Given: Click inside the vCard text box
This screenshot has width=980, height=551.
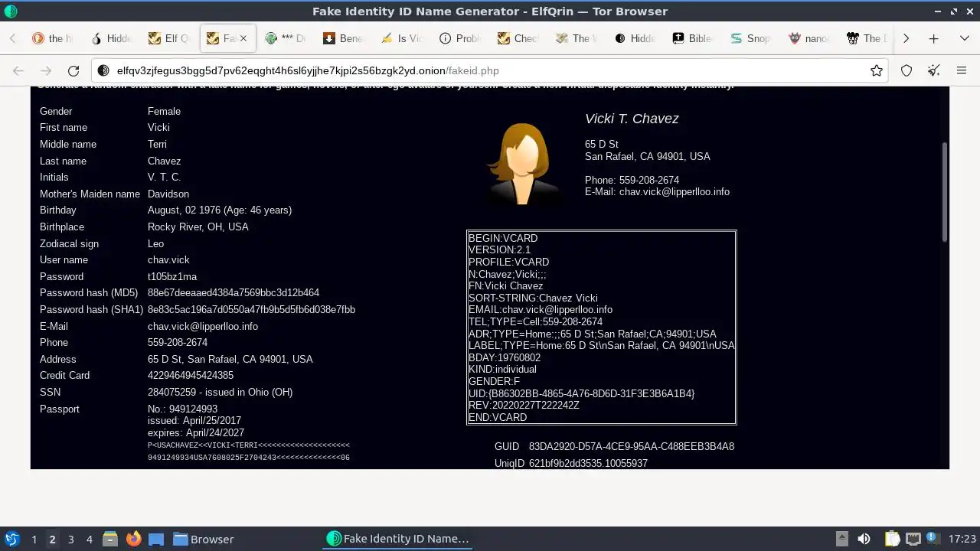Looking at the screenshot, I should point(601,328).
